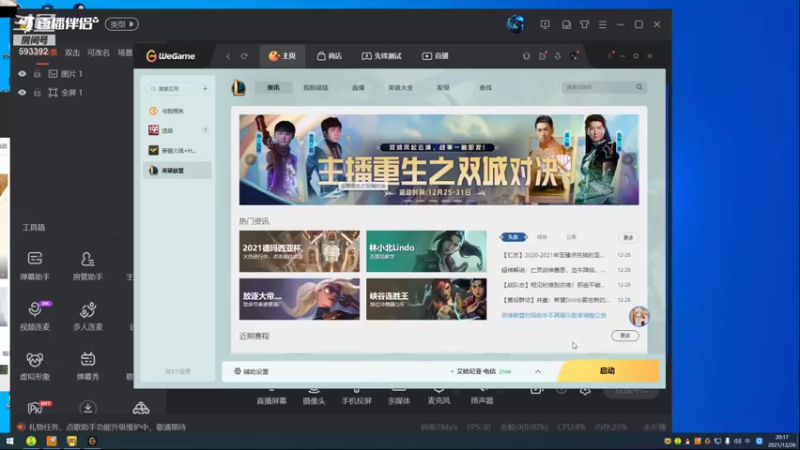Click the shirt skin icon in the 直播伴侣 title bar
Screen dimensions: 800x450
pyautogui.click(x=584, y=24)
